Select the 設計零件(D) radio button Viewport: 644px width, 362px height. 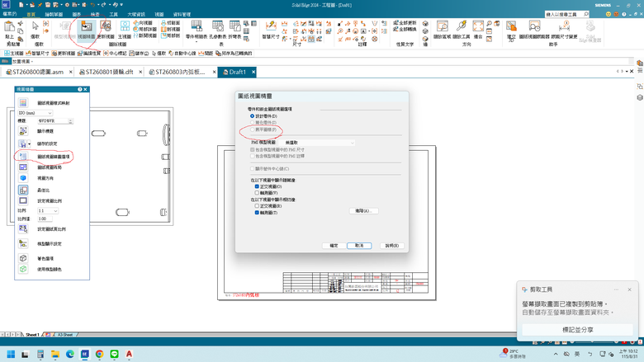click(252, 116)
